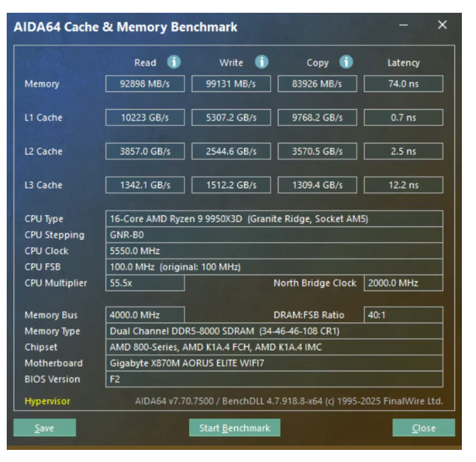The height and width of the screenshot is (462, 476).
Task: Select L2 Cache Read value 3857.0 GB/s
Action: tap(145, 151)
